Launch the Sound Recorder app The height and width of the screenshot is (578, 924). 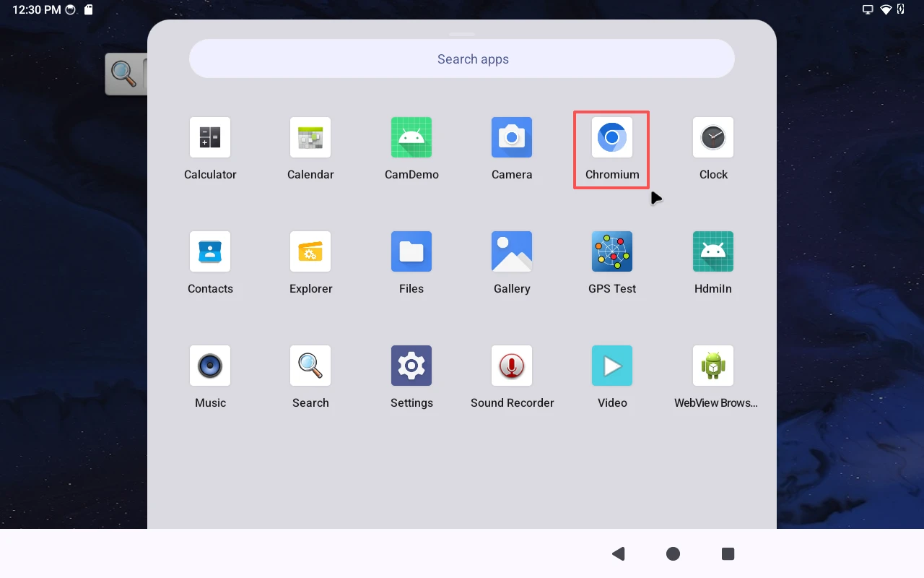pyautogui.click(x=512, y=366)
